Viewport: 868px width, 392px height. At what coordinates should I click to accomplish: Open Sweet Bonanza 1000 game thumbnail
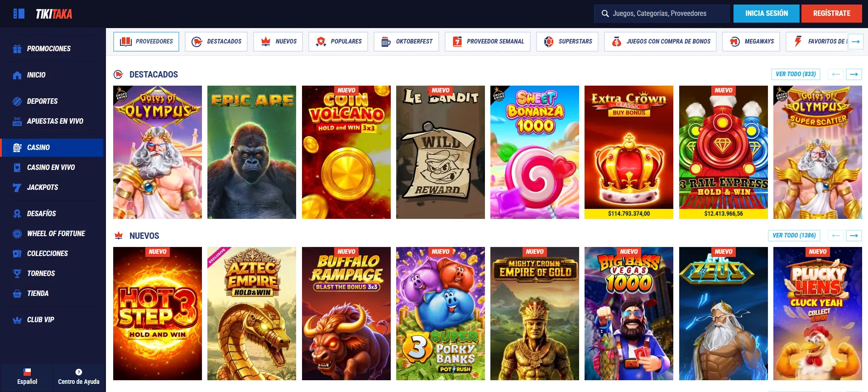[535, 152]
